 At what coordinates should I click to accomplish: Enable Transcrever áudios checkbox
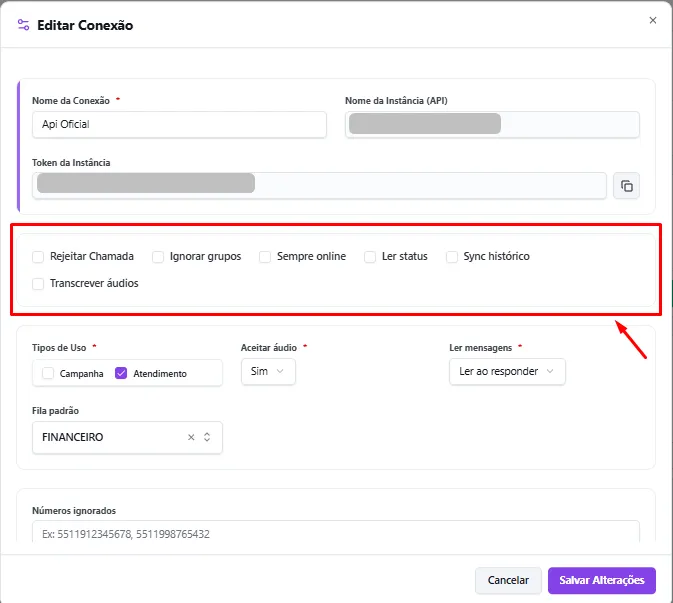[x=38, y=284]
